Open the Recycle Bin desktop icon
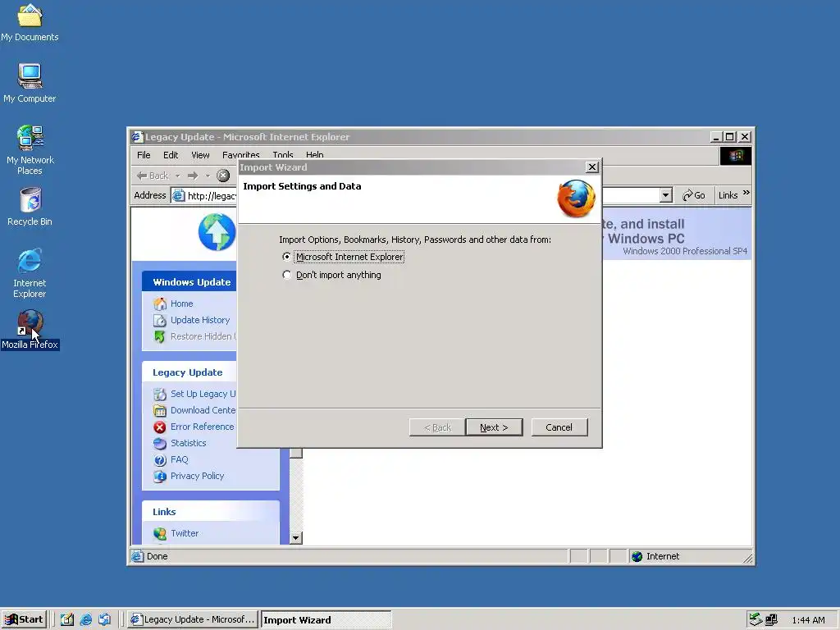840x630 pixels. pyautogui.click(x=30, y=207)
